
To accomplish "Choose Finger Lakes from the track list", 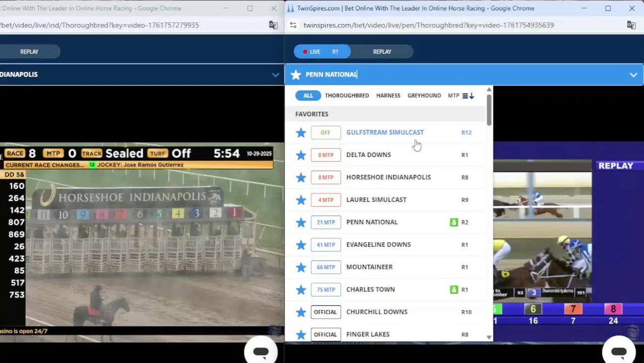I will click(367, 334).
